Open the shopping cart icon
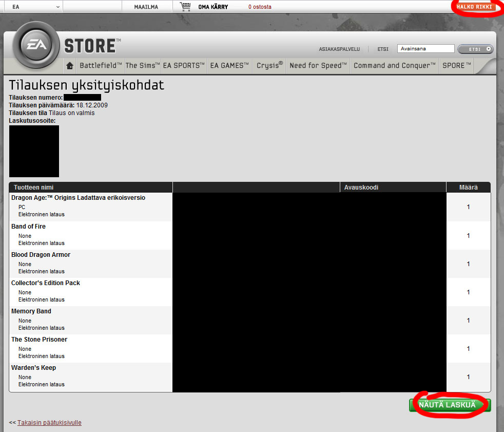Viewport: 504px width, 432px height. (185, 7)
